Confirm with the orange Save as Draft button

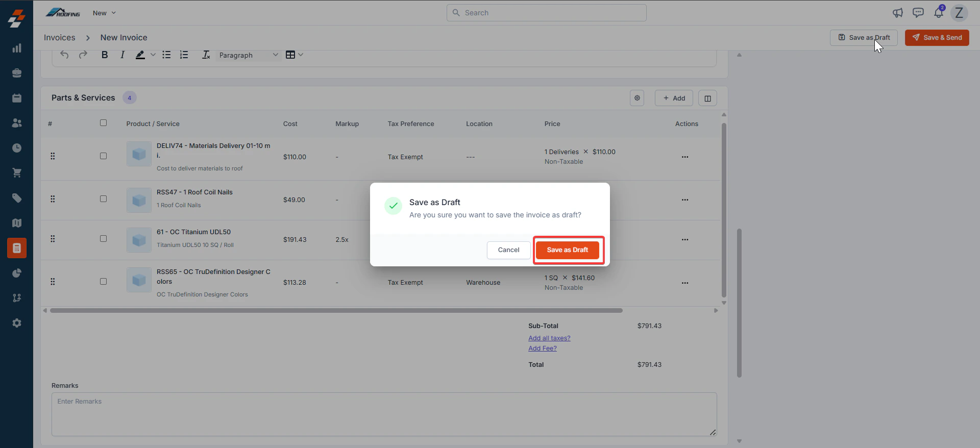coord(568,250)
